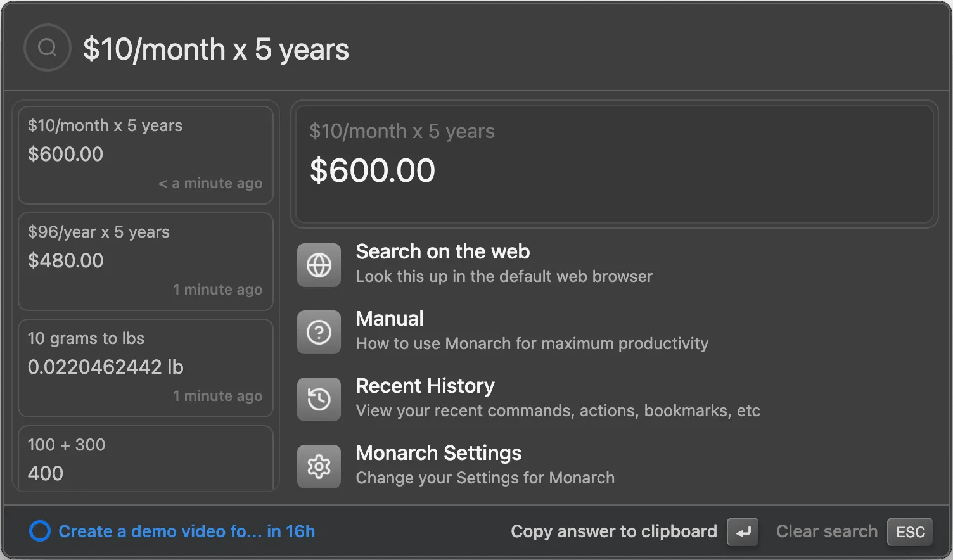Screen dimensions: 953x560
Task: Click the magnifying glass search icon
Action: 47,48
